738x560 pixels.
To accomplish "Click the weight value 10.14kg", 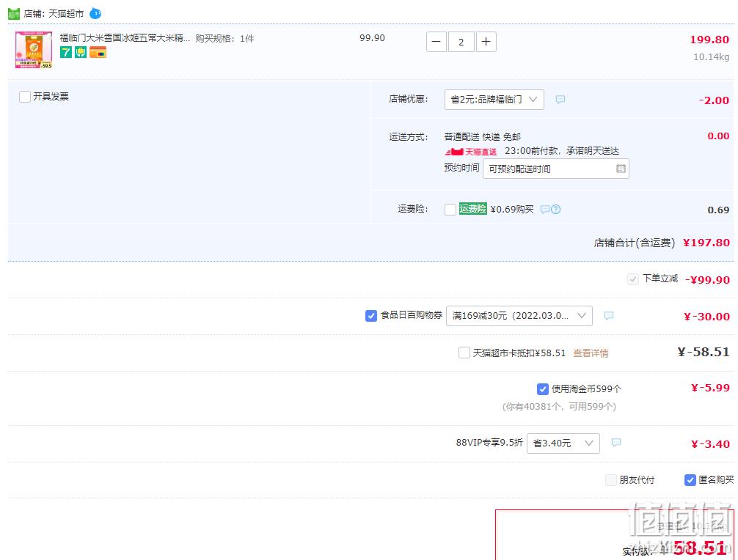I will (x=711, y=57).
